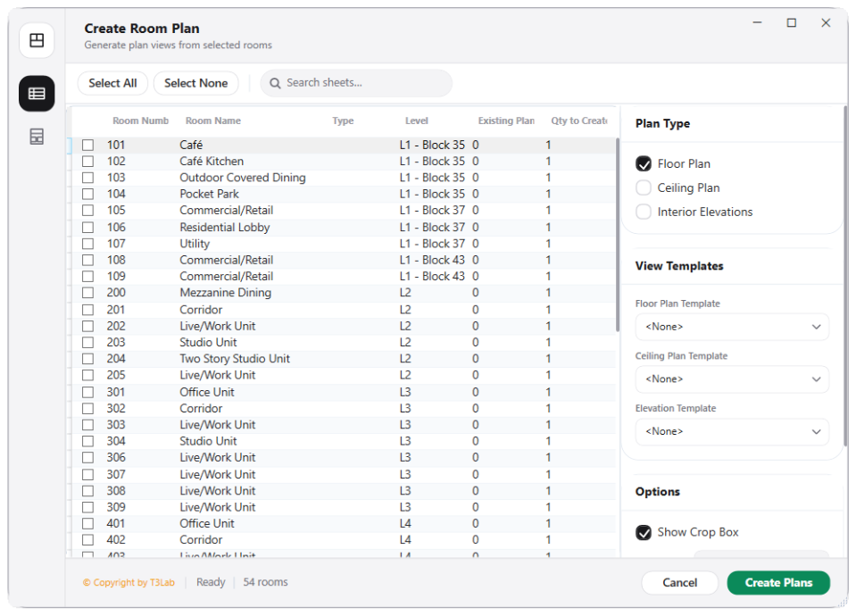This screenshot has height=616, width=856.
Task: Click the search magnifier icon
Action: click(x=275, y=83)
